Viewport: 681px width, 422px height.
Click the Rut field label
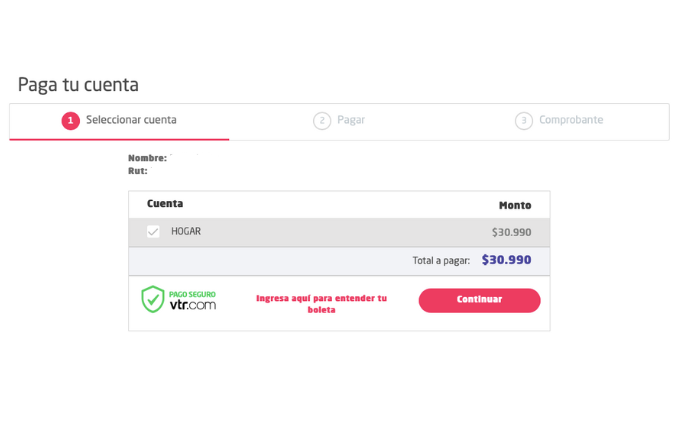coord(138,171)
